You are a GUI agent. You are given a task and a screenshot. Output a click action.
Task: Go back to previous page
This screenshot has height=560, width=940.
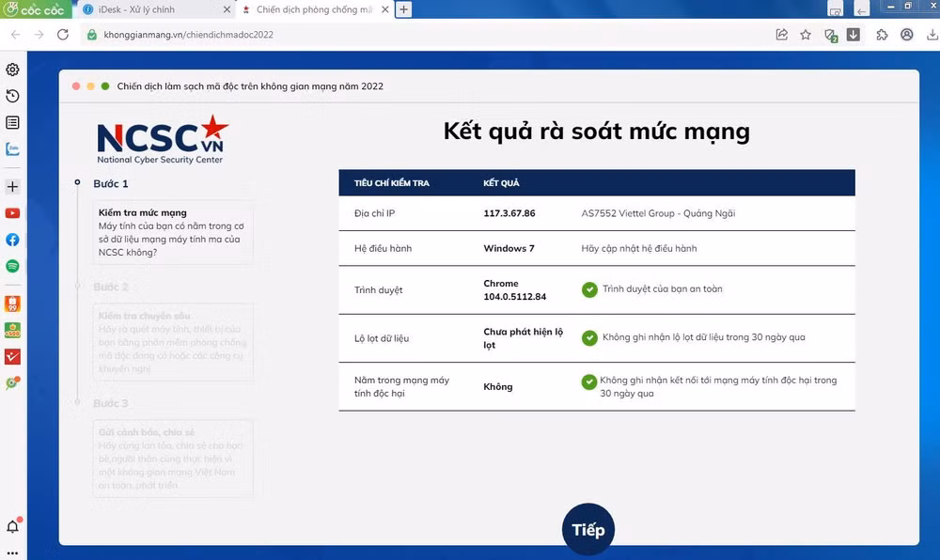(x=16, y=35)
